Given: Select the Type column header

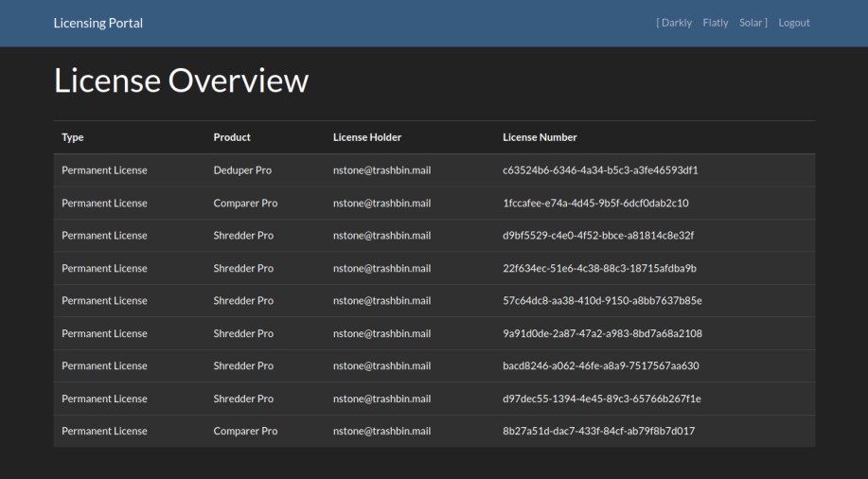Looking at the screenshot, I should (x=73, y=137).
